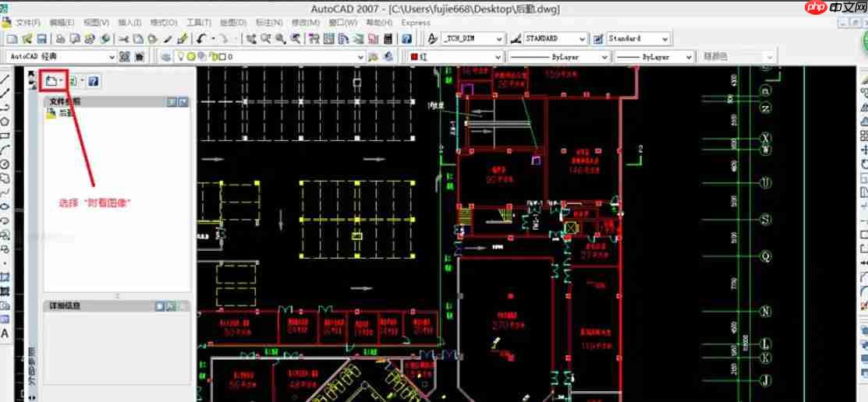Click the Text Style icon left of _TCH_DIM
This screenshot has width=868, height=402.
pos(433,39)
